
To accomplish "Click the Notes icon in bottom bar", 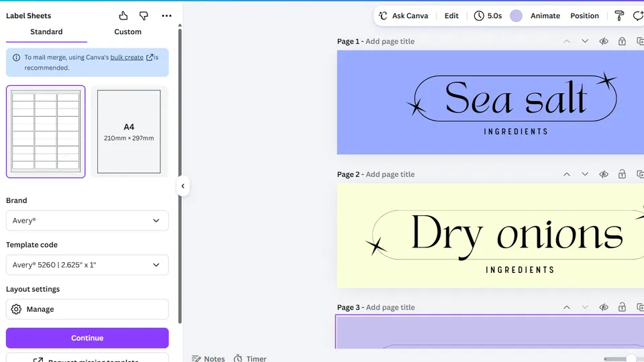I will (x=196, y=359).
